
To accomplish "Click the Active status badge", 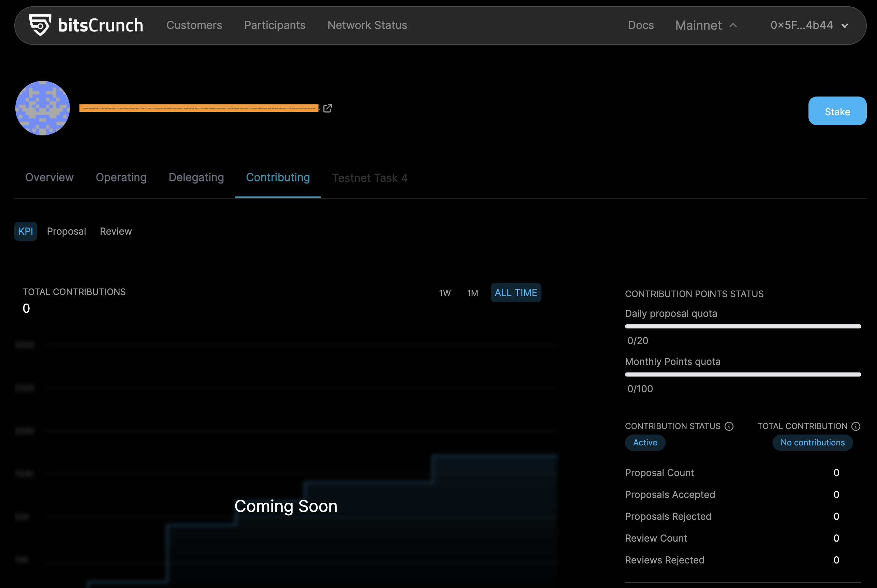I will coord(645,443).
